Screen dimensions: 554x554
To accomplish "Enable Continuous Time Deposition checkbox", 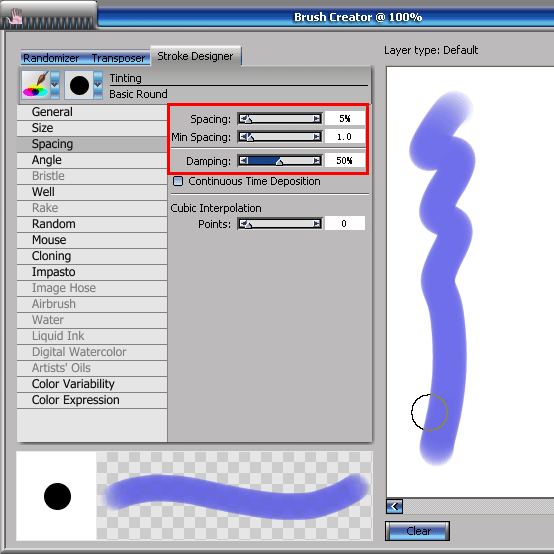I will point(178,181).
